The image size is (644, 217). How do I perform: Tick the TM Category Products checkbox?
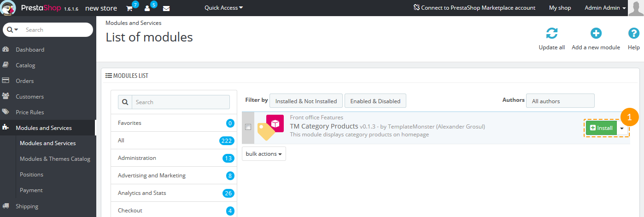[248, 127]
